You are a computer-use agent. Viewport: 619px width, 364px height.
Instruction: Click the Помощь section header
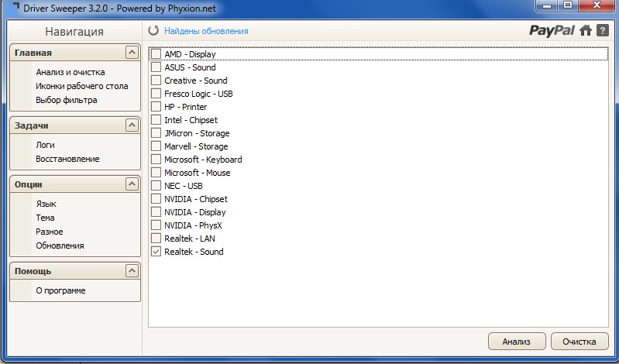(x=75, y=271)
